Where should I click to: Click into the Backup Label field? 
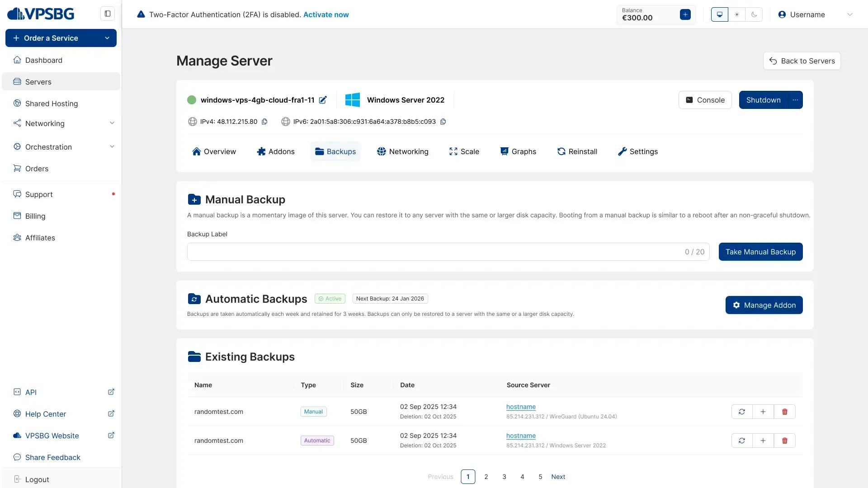pyautogui.click(x=434, y=252)
